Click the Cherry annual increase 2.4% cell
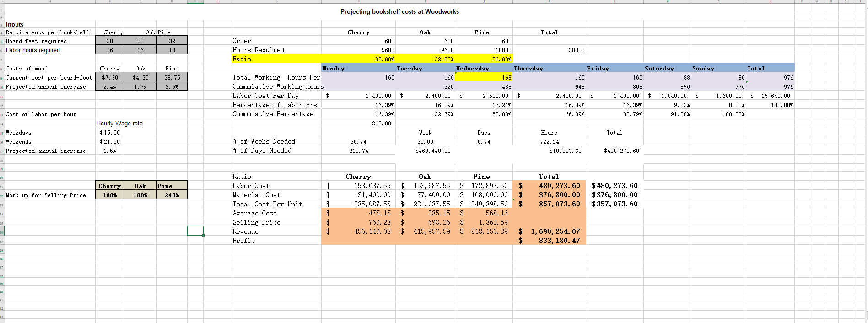 pyautogui.click(x=110, y=86)
